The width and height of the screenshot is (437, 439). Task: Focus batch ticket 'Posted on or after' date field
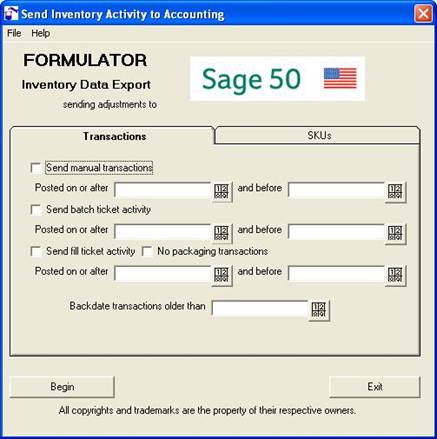click(163, 232)
